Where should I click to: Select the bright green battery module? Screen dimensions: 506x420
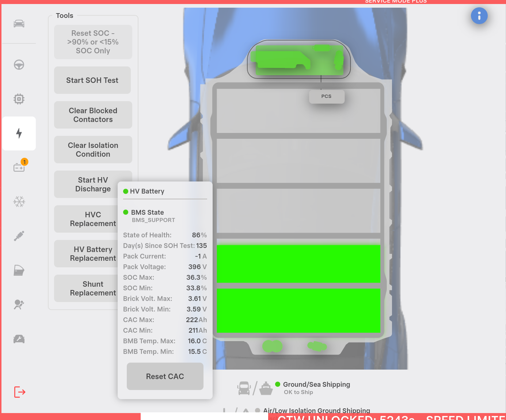click(298, 264)
